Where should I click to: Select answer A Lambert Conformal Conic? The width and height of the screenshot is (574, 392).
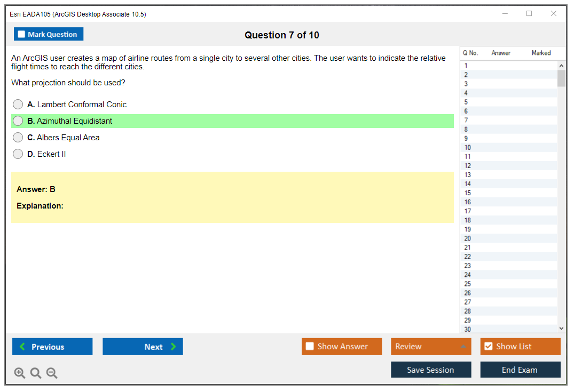click(18, 105)
